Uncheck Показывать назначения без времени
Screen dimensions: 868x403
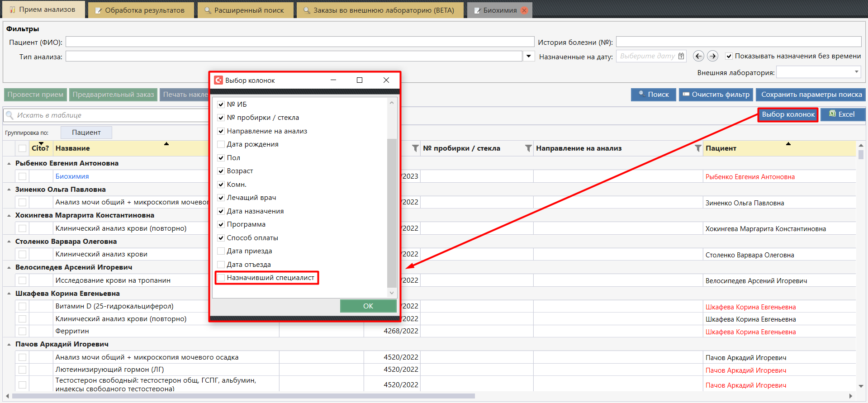pyautogui.click(x=729, y=56)
